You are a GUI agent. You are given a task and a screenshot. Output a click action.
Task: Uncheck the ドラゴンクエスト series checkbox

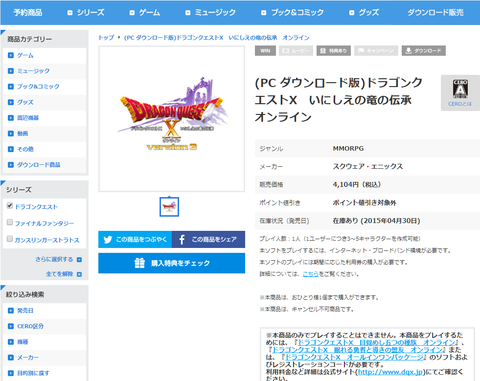point(10,206)
